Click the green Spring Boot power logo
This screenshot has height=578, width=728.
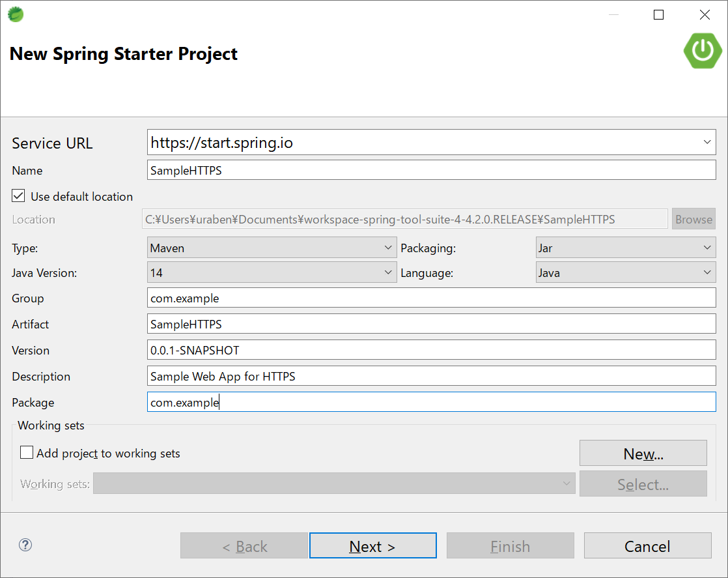click(x=703, y=50)
